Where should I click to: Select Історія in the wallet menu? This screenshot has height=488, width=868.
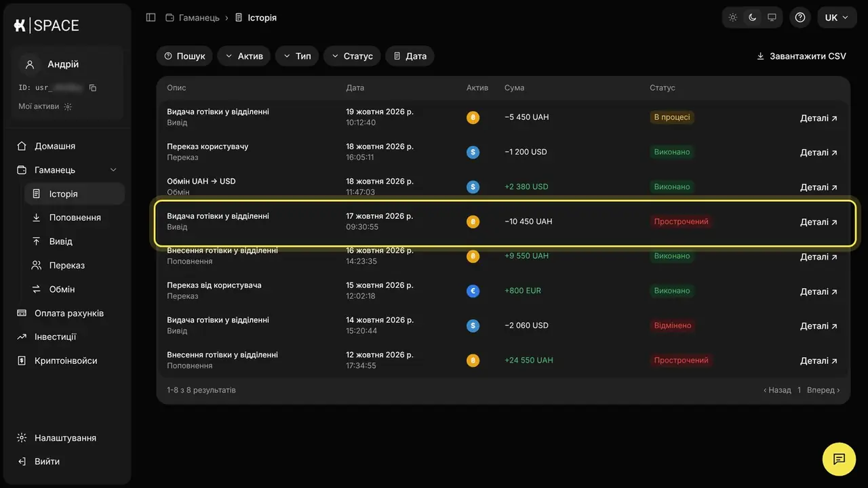click(x=75, y=194)
